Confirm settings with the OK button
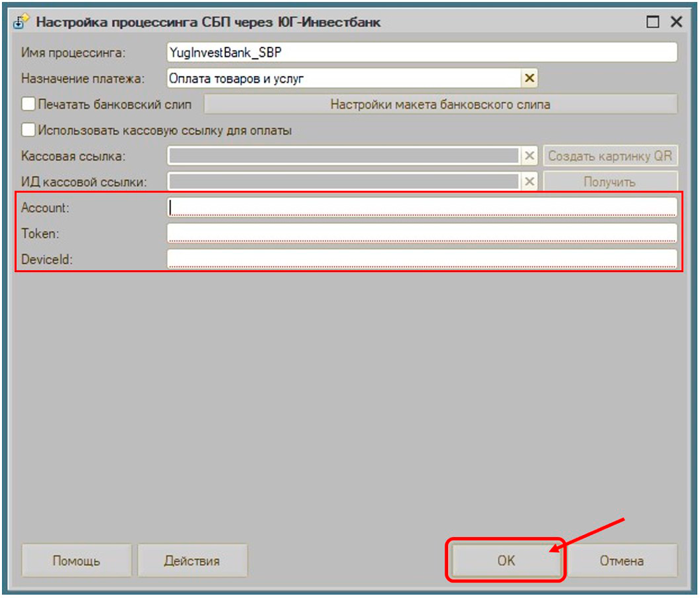Viewport: 700px width, 598px height. click(x=506, y=560)
